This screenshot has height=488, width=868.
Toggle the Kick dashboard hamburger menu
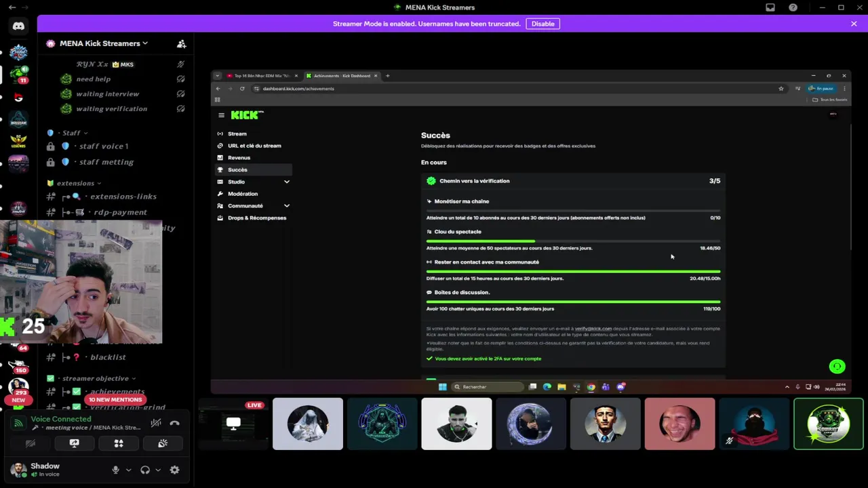221,115
